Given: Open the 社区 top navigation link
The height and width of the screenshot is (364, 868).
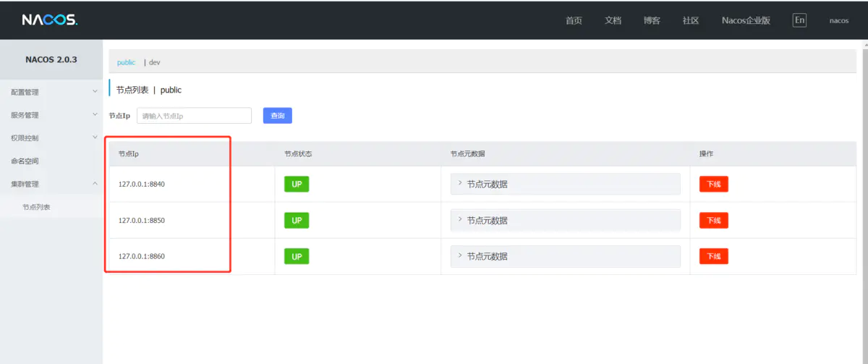Looking at the screenshot, I should [691, 20].
